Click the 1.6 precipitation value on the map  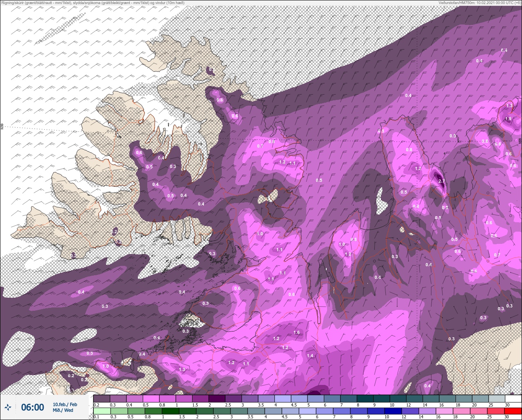296,333
